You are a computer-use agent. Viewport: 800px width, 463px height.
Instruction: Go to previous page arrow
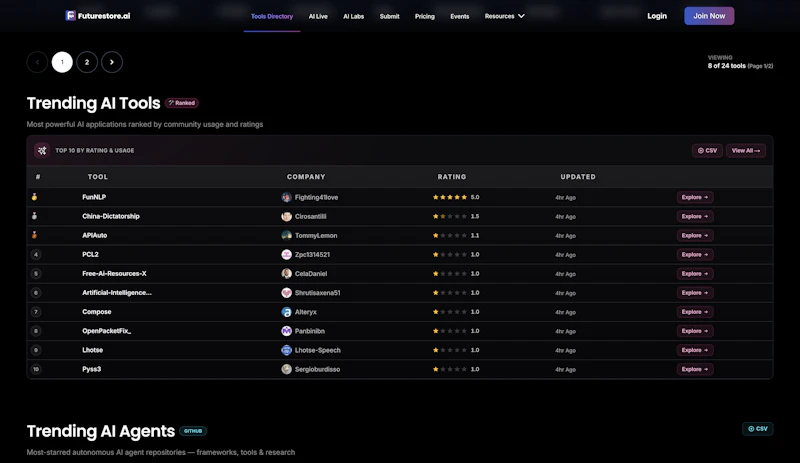pos(37,62)
